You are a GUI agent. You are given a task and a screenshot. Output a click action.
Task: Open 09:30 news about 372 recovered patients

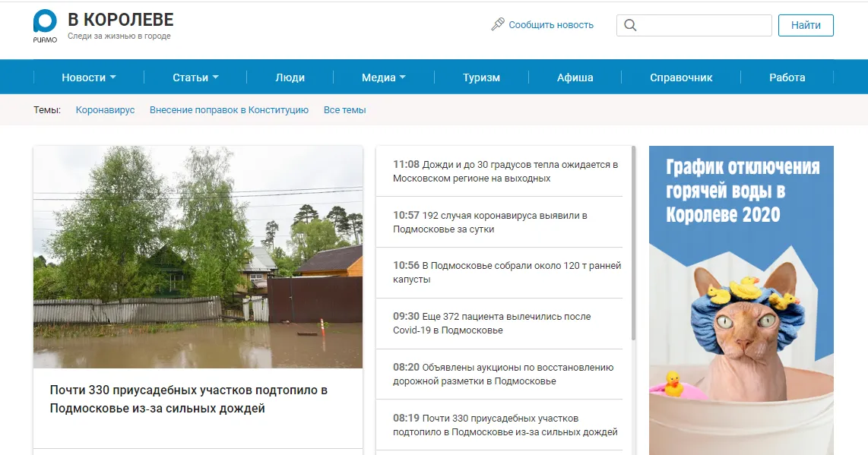point(492,324)
